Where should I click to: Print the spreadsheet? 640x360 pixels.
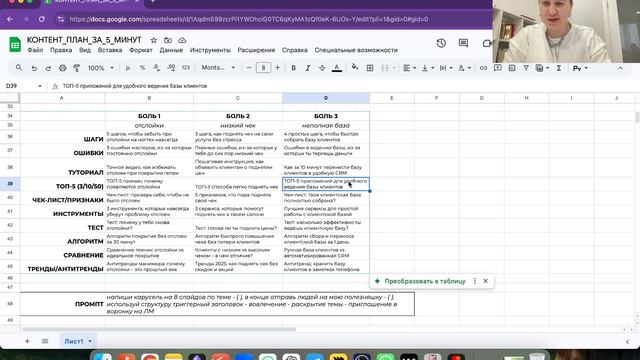62,68
